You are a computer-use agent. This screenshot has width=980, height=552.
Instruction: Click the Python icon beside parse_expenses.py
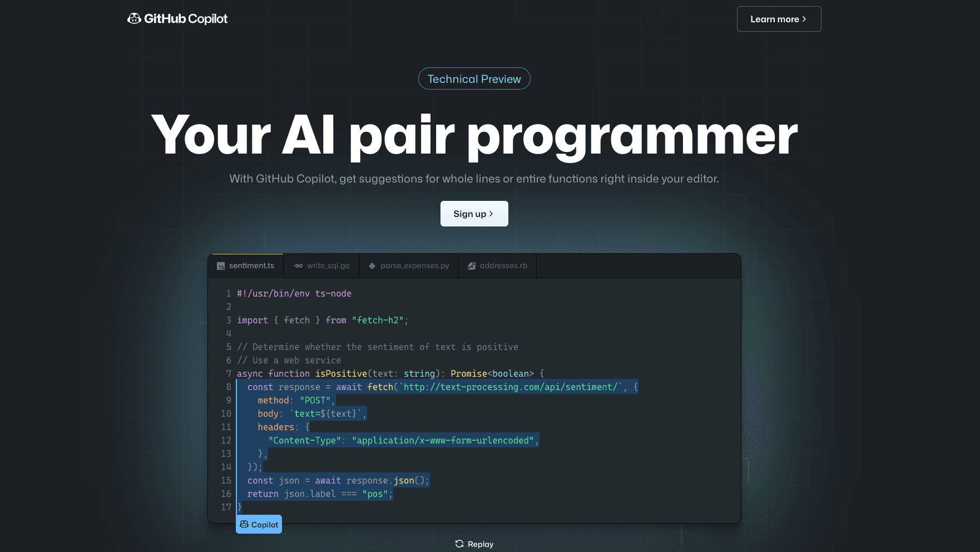[372, 266]
